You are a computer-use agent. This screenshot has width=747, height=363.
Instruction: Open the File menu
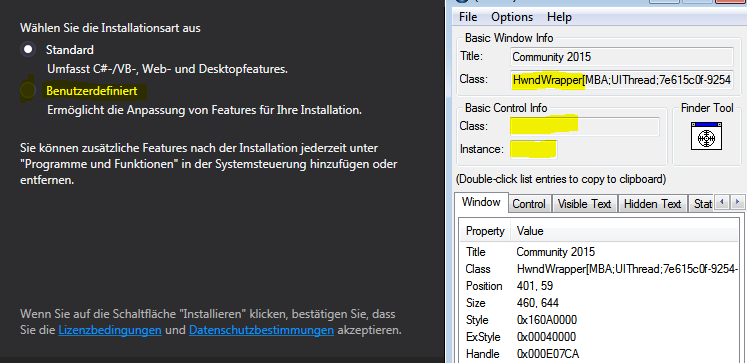(x=468, y=17)
